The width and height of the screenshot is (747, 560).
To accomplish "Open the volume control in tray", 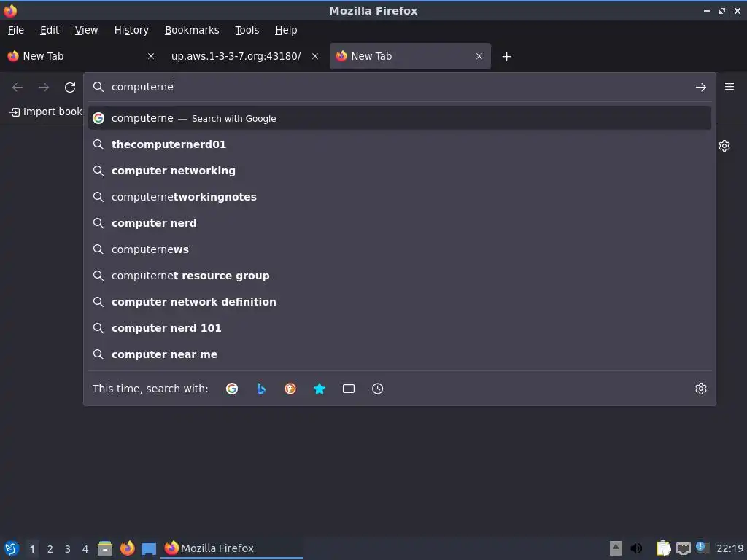I will pos(636,548).
